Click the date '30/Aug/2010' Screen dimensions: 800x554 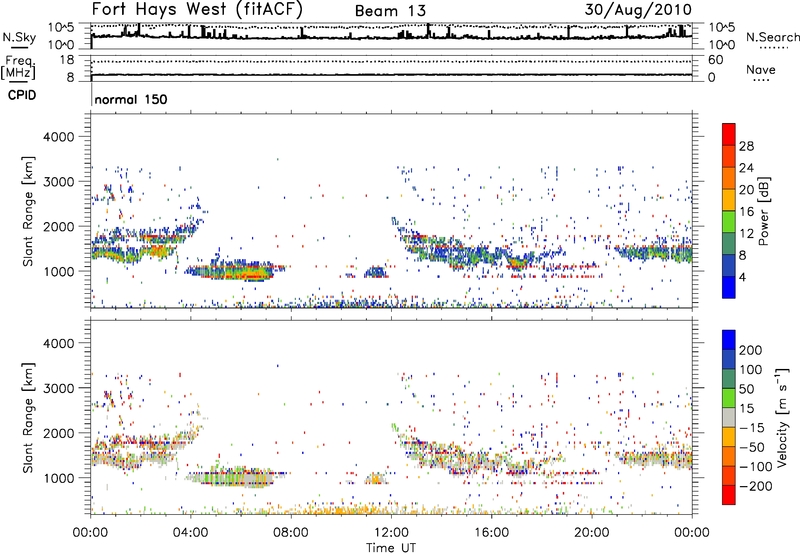pyautogui.click(x=638, y=10)
